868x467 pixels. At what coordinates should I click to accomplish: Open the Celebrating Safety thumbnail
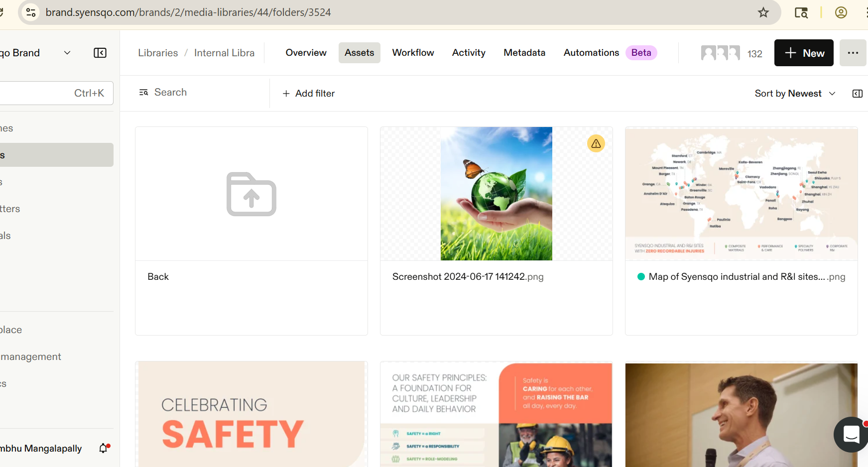pos(251,414)
